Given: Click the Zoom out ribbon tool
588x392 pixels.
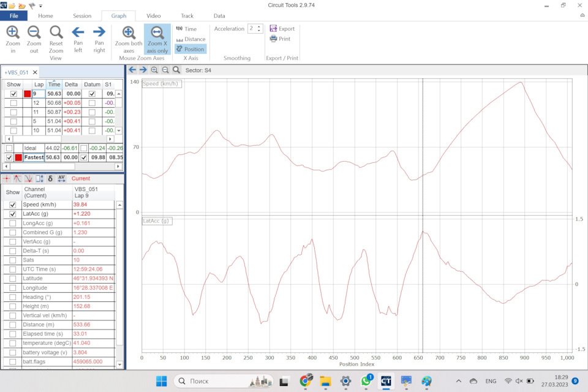Looking at the screenshot, I should 34,40.
